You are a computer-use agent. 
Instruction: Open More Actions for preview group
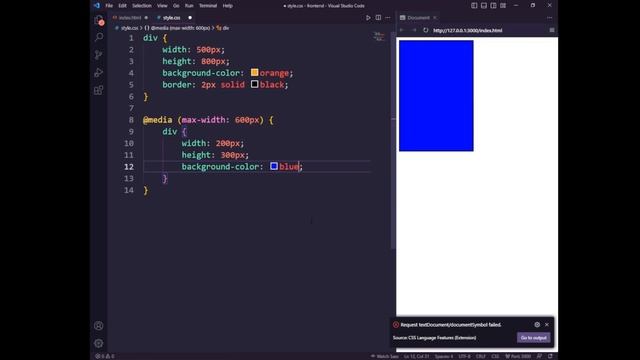point(549,18)
